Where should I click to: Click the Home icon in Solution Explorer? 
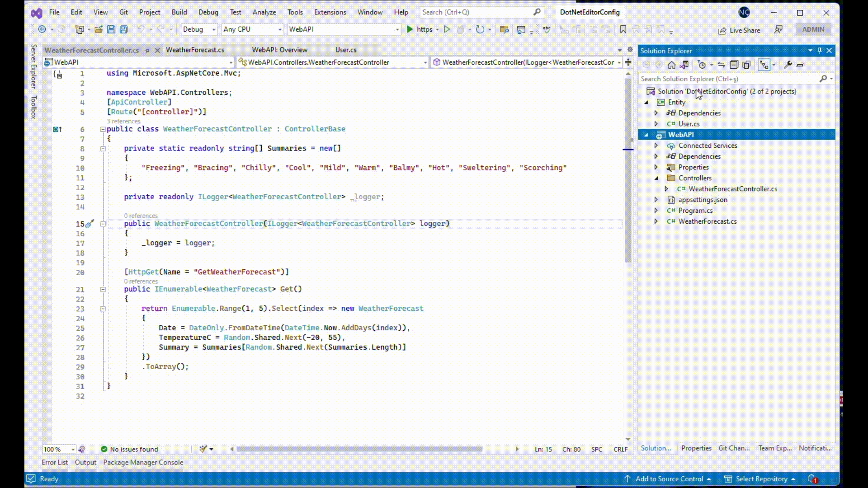pyautogui.click(x=672, y=65)
